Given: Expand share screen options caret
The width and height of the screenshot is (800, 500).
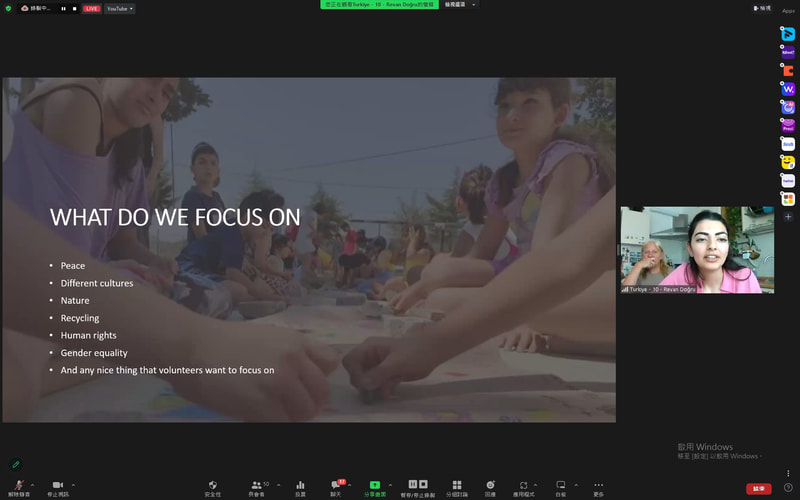Looking at the screenshot, I should [x=390, y=485].
